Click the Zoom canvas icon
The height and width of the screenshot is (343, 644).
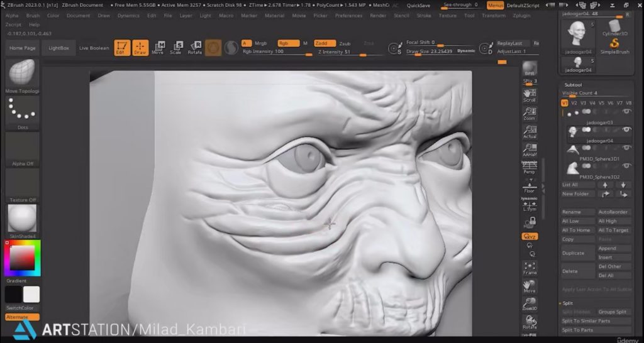coord(530,114)
